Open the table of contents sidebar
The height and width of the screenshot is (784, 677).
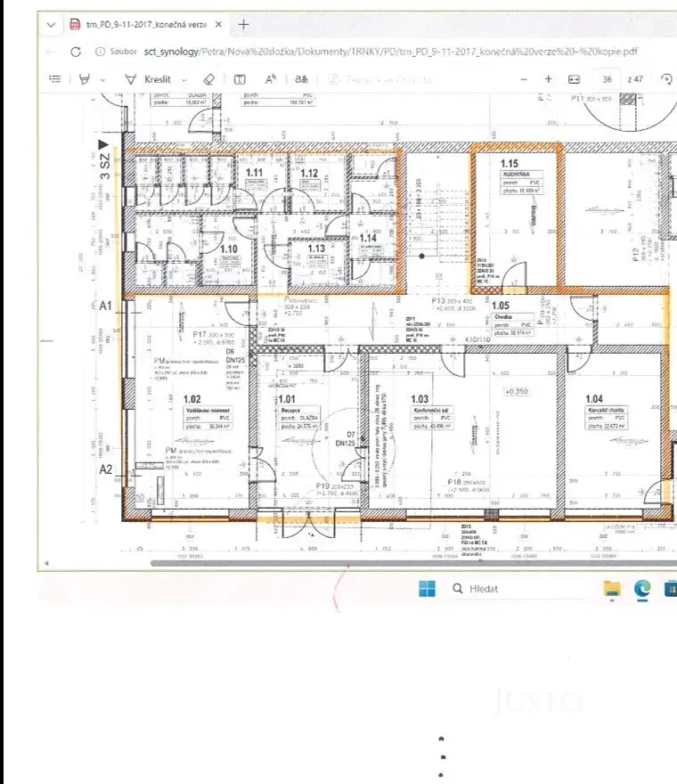[x=55, y=79]
